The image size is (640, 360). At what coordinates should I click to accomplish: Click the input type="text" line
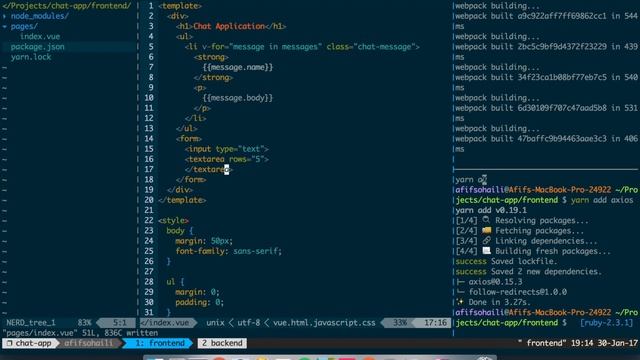(x=227, y=149)
